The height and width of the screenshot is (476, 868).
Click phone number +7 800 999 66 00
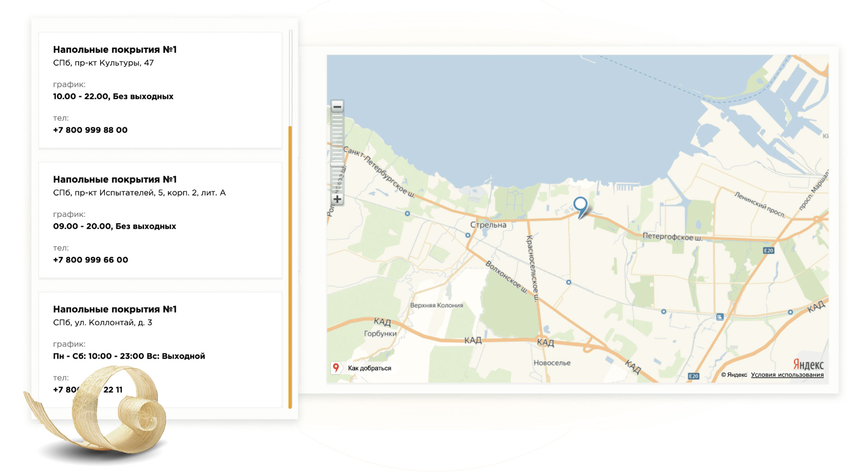pyautogui.click(x=90, y=260)
